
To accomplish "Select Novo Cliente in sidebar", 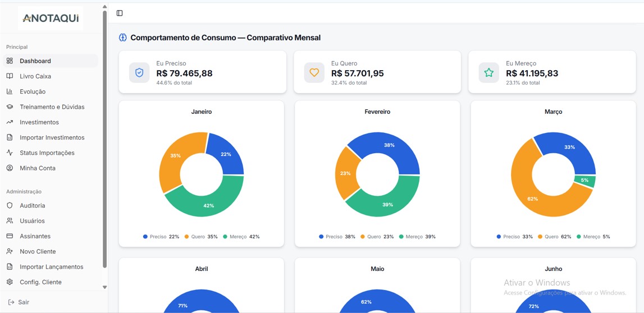I will [x=51, y=251].
